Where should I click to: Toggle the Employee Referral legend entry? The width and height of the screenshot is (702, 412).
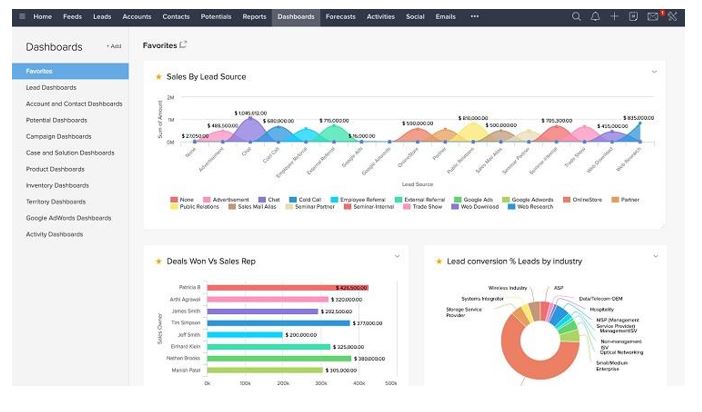pyautogui.click(x=358, y=200)
